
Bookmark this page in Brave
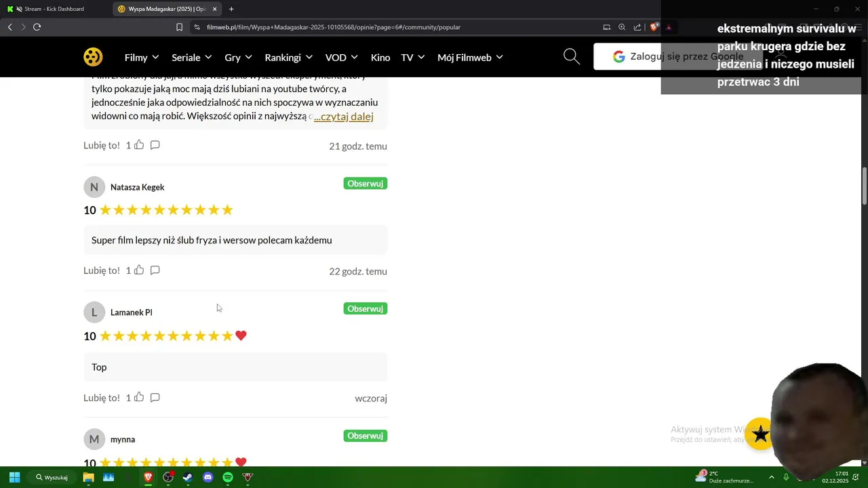click(179, 27)
